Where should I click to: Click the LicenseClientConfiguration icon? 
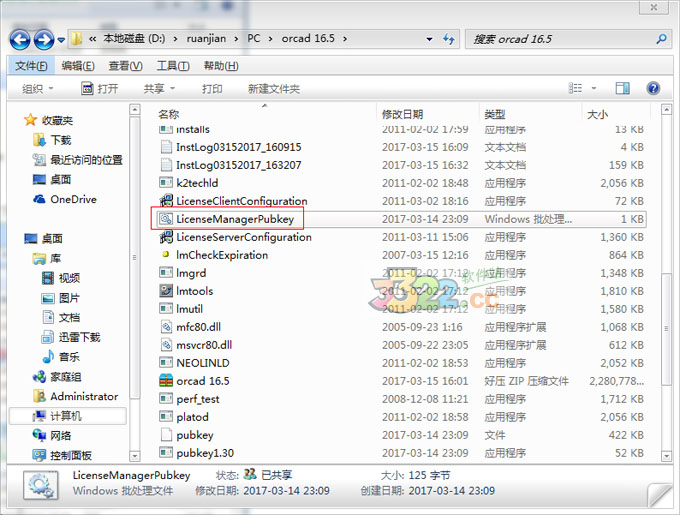166,201
